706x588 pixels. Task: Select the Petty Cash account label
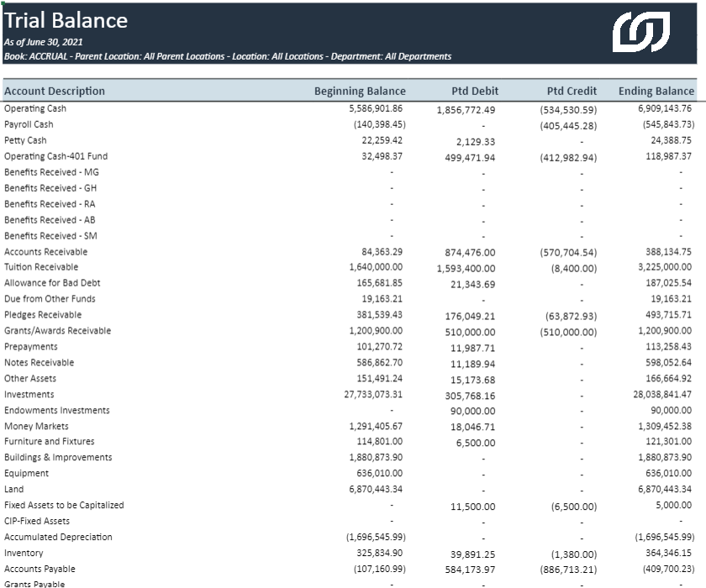click(x=25, y=140)
